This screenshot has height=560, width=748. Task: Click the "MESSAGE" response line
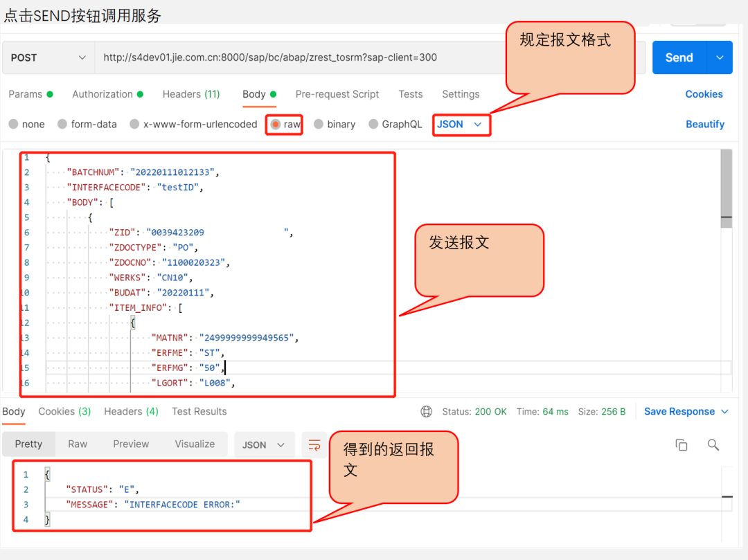tap(152, 505)
